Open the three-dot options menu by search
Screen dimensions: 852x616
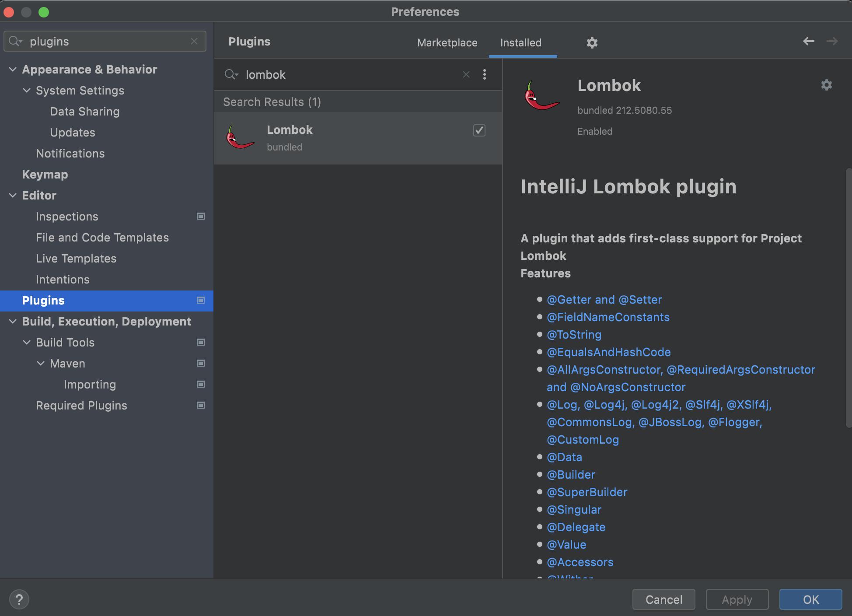pyautogui.click(x=485, y=74)
